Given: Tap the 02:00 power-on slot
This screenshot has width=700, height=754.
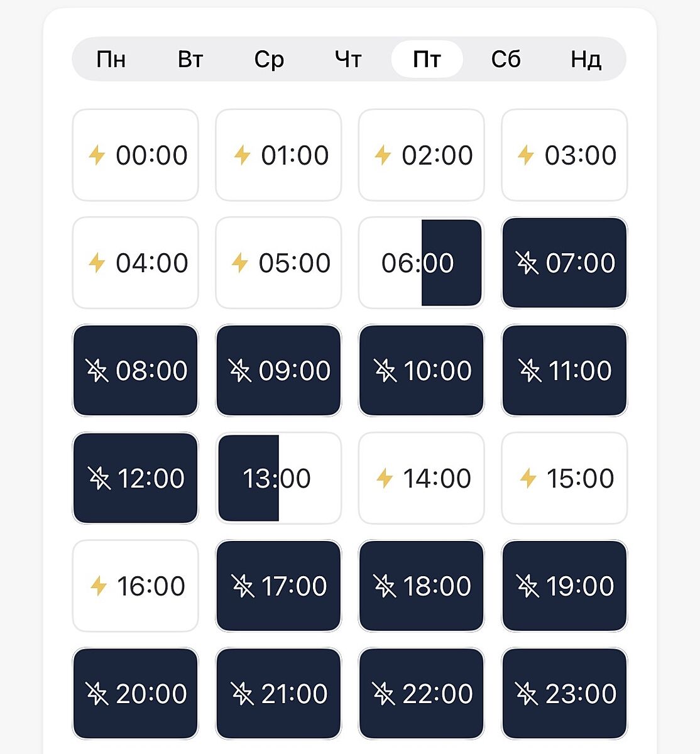Looking at the screenshot, I should click(421, 155).
